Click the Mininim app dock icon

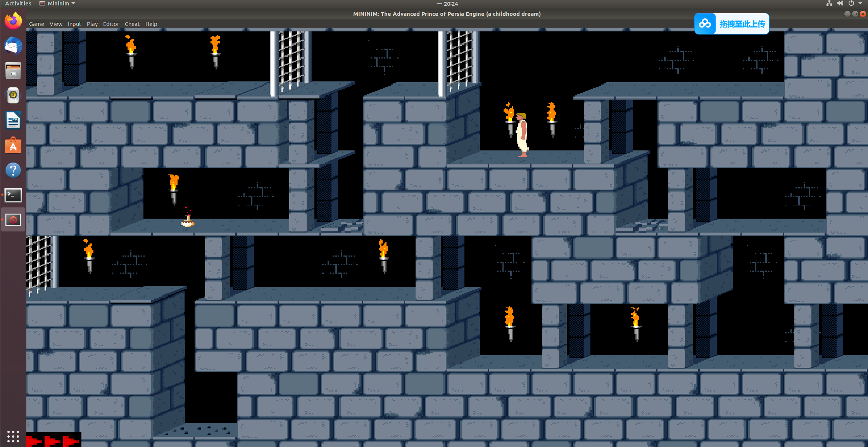pyautogui.click(x=13, y=220)
